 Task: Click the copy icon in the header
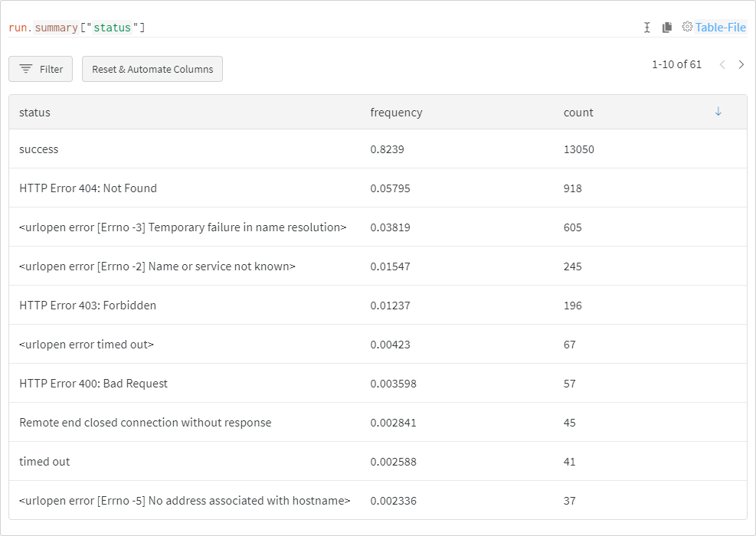pos(667,28)
